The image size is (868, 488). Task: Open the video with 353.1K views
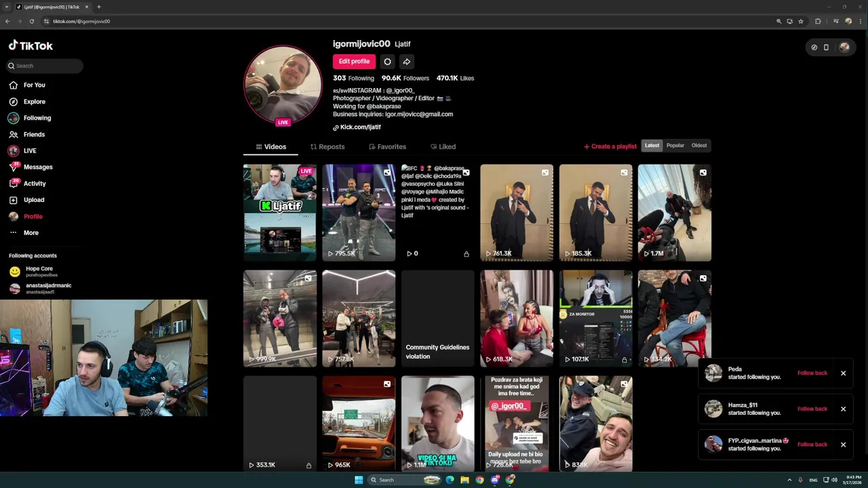pos(279,424)
